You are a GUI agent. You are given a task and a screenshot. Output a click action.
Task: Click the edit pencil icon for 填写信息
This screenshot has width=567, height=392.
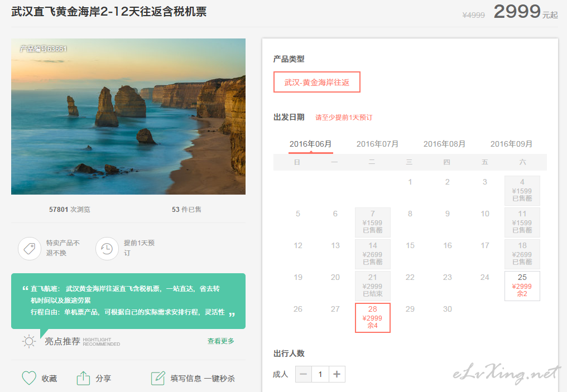tap(158, 378)
